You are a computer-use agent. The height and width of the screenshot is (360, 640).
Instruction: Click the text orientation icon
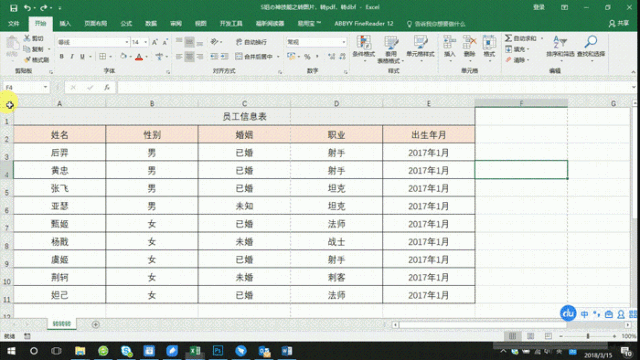pyautogui.click(x=214, y=42)
